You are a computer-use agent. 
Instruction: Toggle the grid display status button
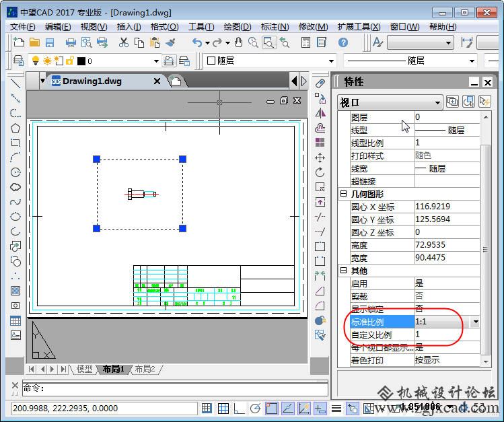coord(223,408)
